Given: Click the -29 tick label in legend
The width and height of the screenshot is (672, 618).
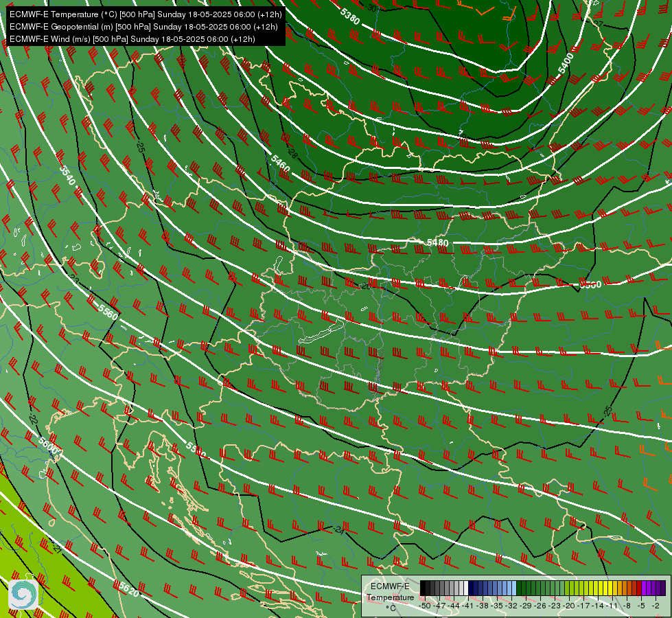Looking at the screenshot, I should (x=526, y=606).
